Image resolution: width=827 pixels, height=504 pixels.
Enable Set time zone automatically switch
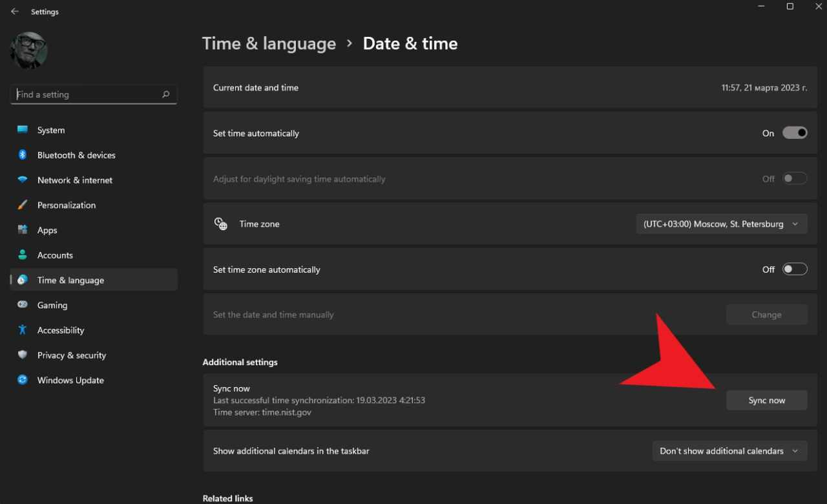point(795,269)
